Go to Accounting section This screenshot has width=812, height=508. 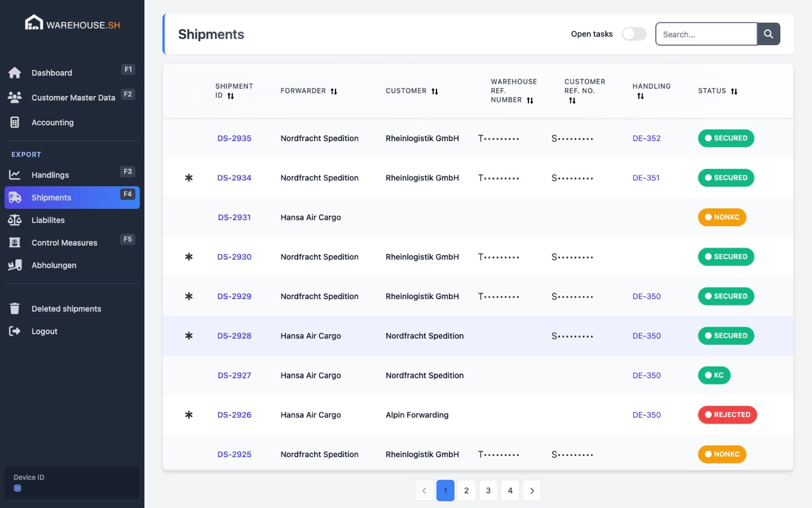[72, 123]
